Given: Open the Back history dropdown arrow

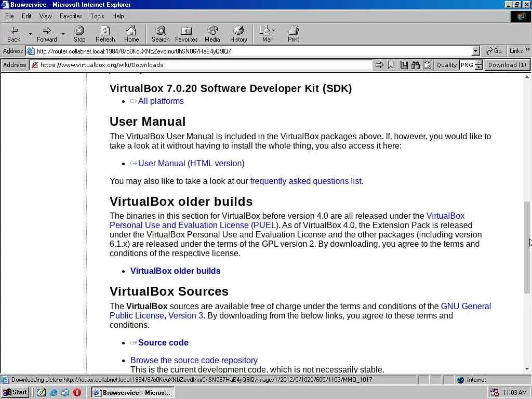Looking at the screenshot, I should point(30,34).
